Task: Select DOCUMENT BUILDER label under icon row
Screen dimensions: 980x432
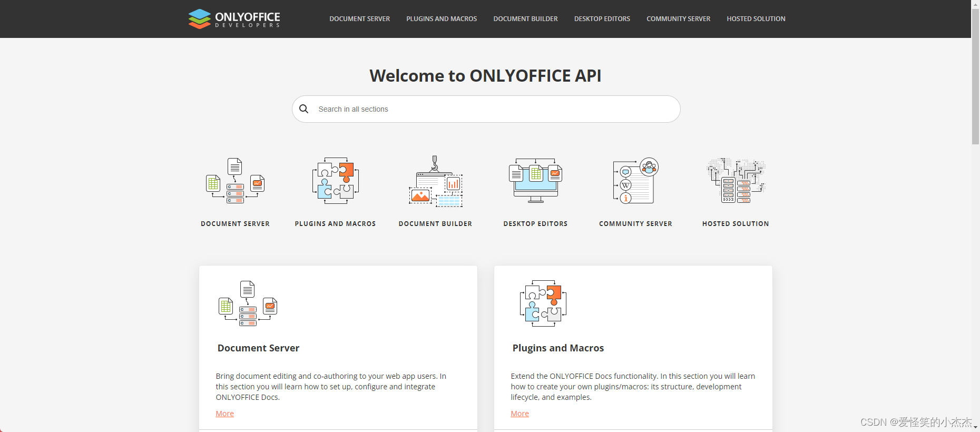Action: [435, 224]
